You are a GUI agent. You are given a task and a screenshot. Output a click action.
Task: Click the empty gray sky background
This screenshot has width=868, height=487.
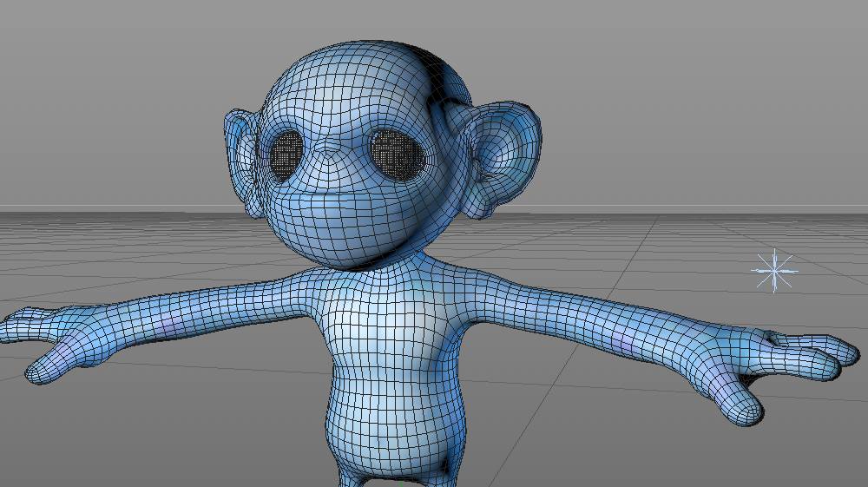point(692,83)
